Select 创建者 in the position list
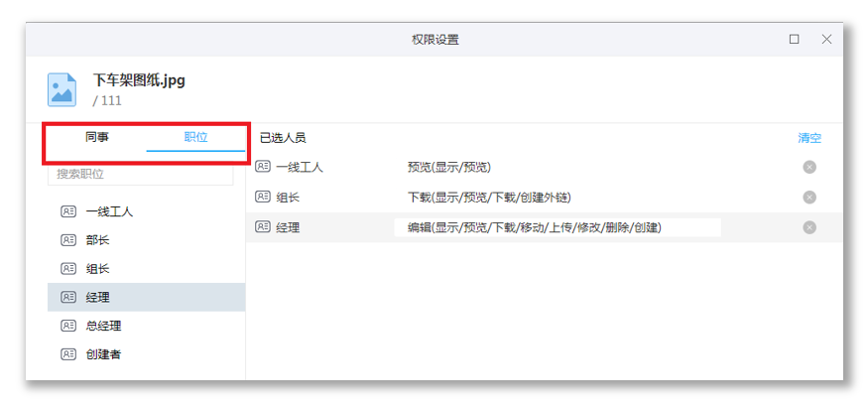This screenshot has height=408, width=868. pyautogui.click(x=147, y=354)
